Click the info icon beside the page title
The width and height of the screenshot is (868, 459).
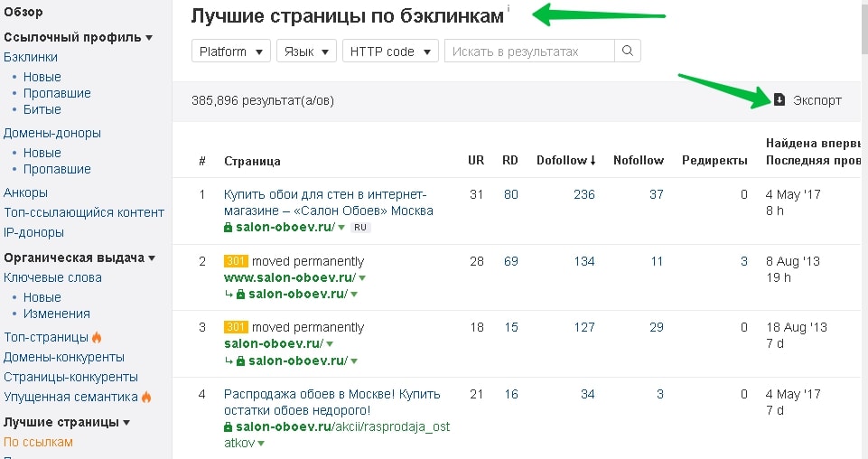508,10
